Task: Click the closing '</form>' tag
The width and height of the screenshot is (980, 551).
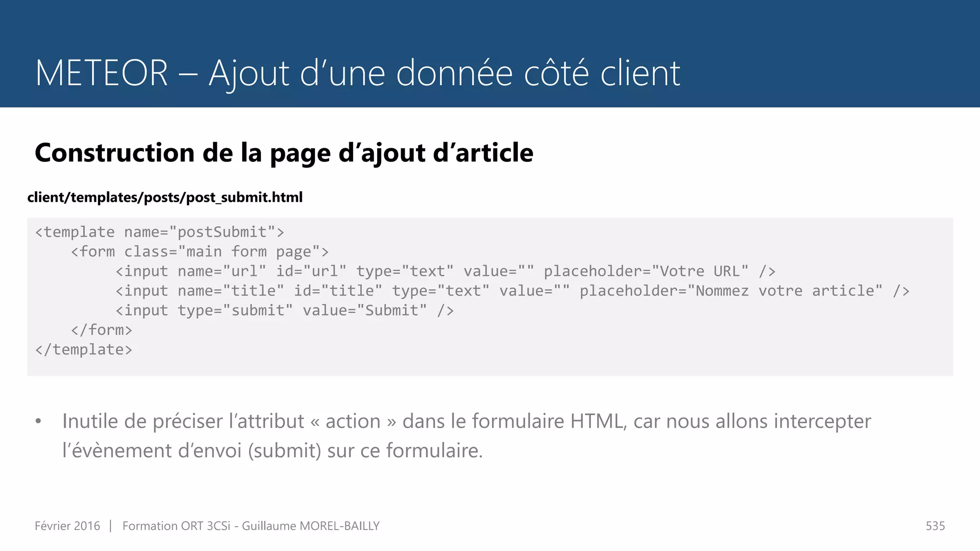Action: coord(101,330)
